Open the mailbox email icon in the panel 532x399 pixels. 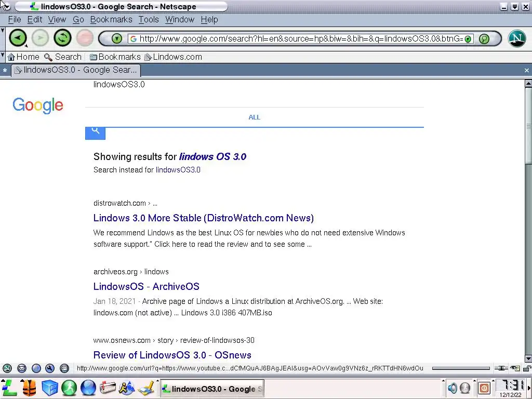[x=108, y=388]
